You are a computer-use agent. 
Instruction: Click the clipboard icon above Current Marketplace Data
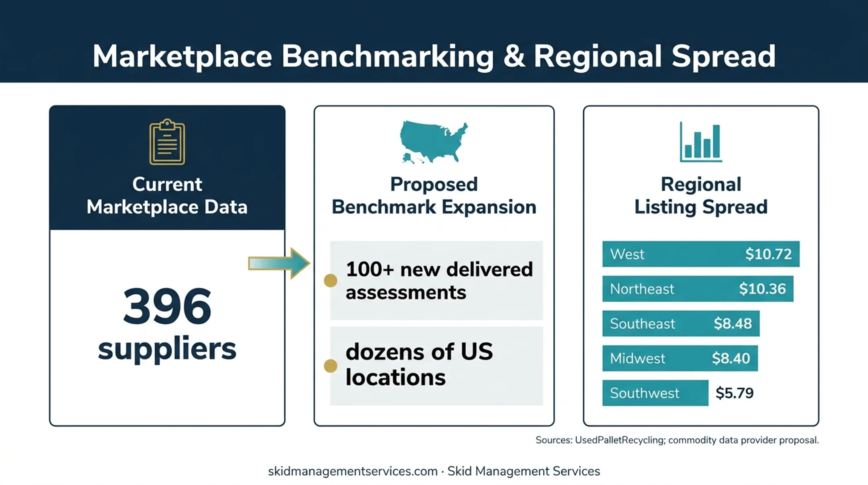(167, 142)
